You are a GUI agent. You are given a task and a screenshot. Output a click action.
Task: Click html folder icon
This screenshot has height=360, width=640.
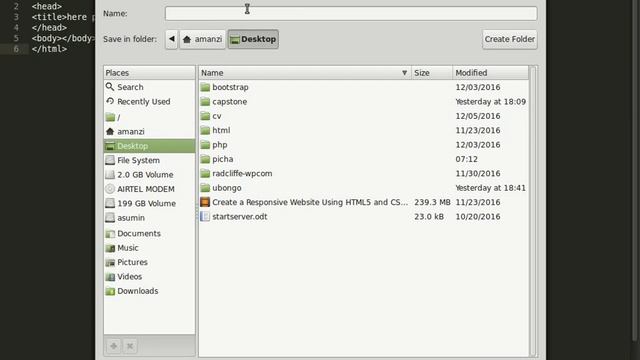(205, 130)
